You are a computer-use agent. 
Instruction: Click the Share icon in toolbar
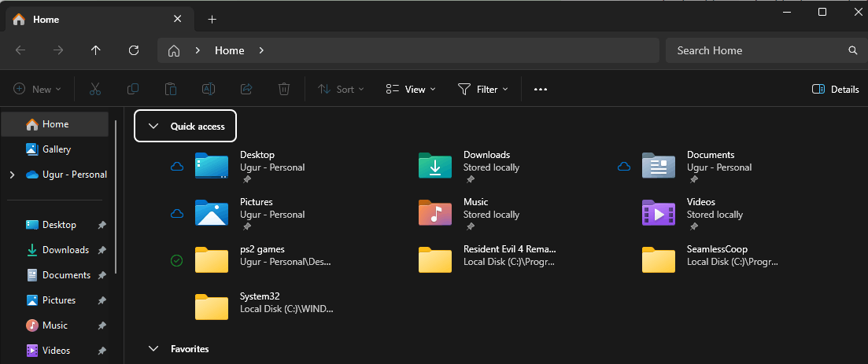(x=246, y=89)
